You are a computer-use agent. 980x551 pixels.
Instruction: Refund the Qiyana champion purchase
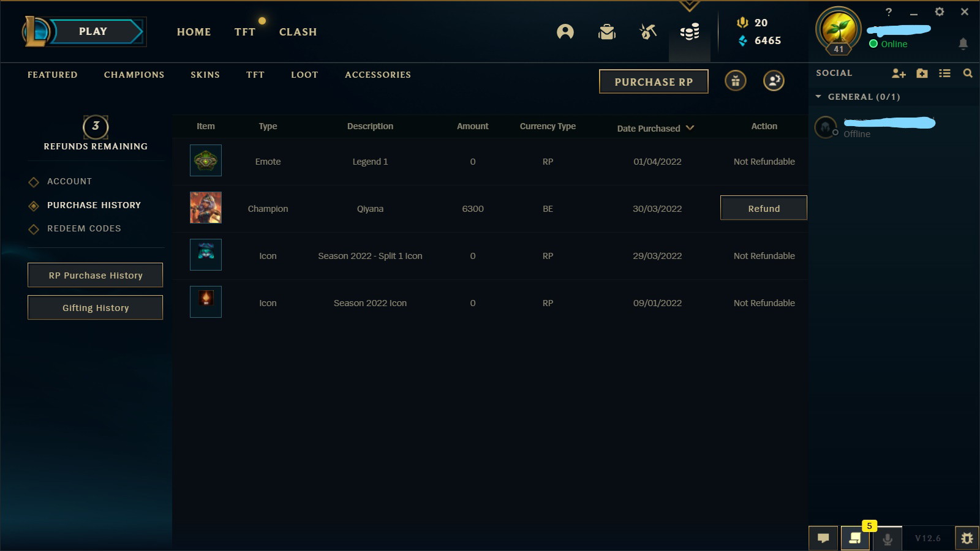pyautogui.click(x=764, y=208)
